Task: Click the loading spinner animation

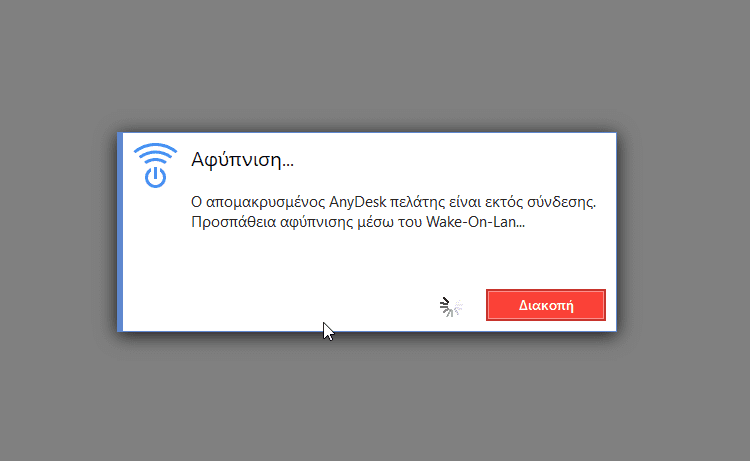Action: 451,307
